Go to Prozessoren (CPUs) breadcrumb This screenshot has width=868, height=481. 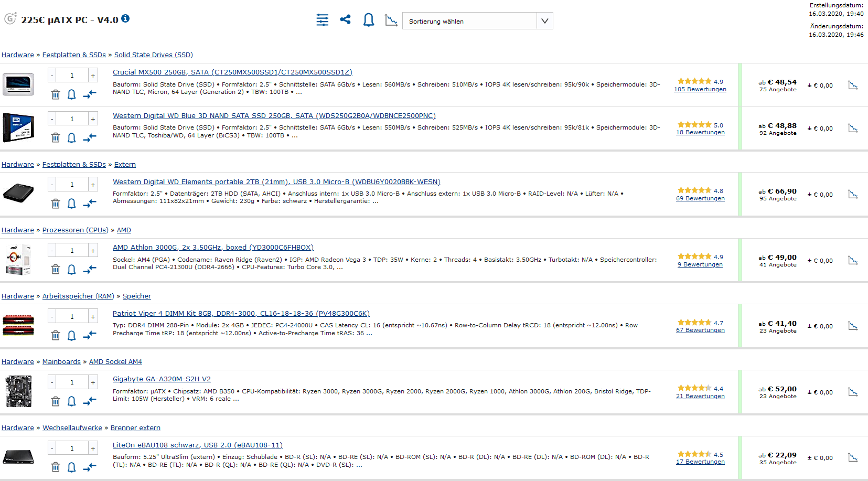pyautogui.click(x=76, y=230)
